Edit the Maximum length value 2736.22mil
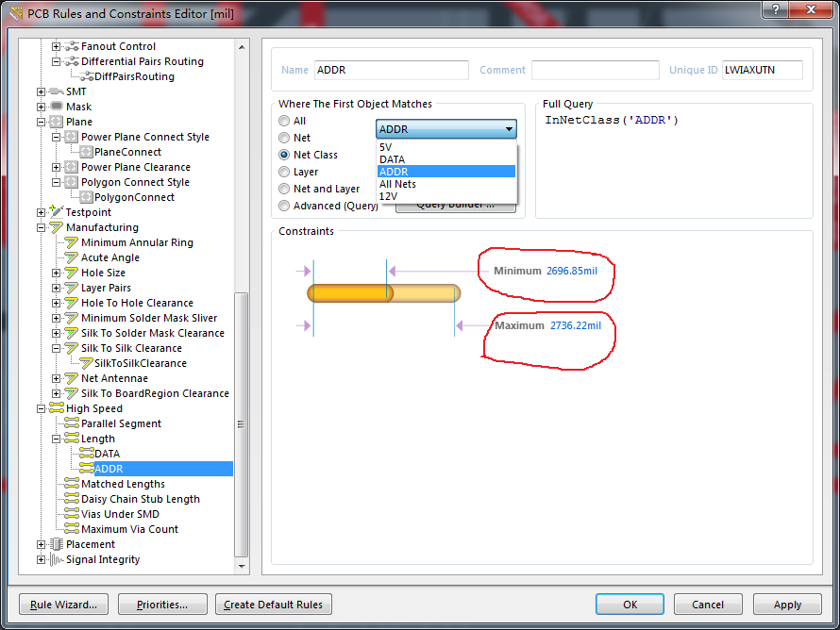 click(576, 325)
